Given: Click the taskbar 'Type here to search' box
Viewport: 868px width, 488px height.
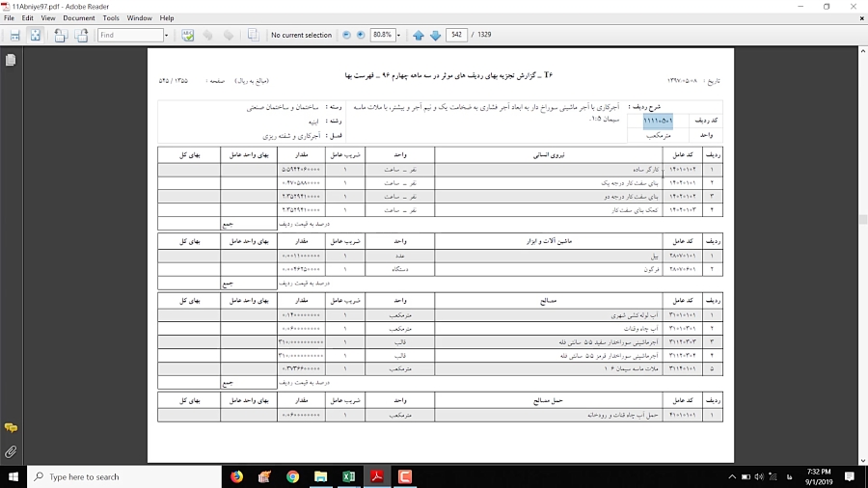Looking at the screenshot, I should (124, 476).
